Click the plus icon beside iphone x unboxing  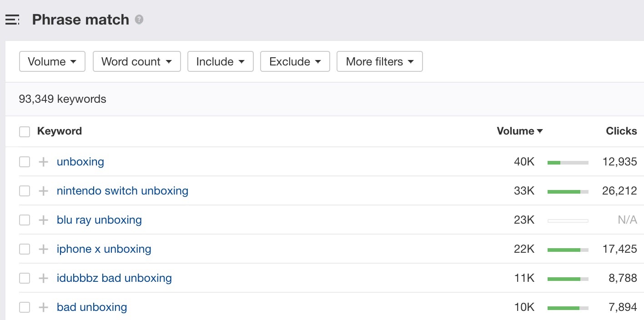(43, 249)
